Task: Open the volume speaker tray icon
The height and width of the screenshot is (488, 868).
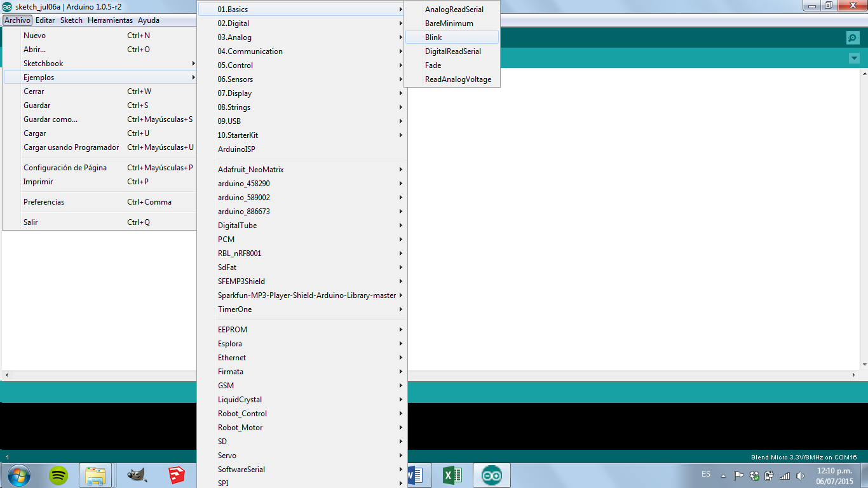Action: pyautogui.click(x=800, y=475)
